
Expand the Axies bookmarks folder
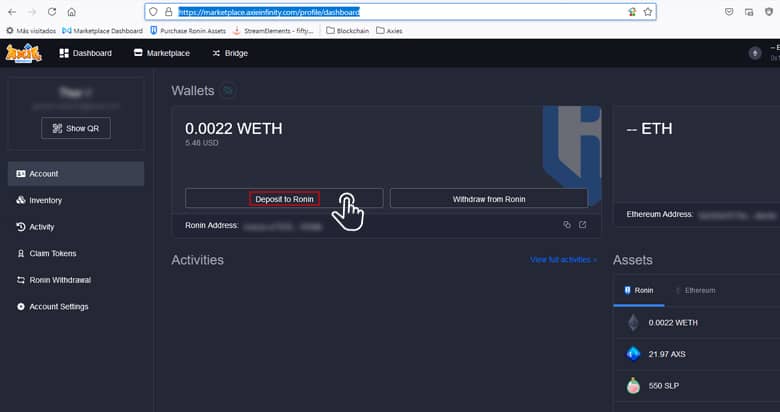[x=390, y=31]
